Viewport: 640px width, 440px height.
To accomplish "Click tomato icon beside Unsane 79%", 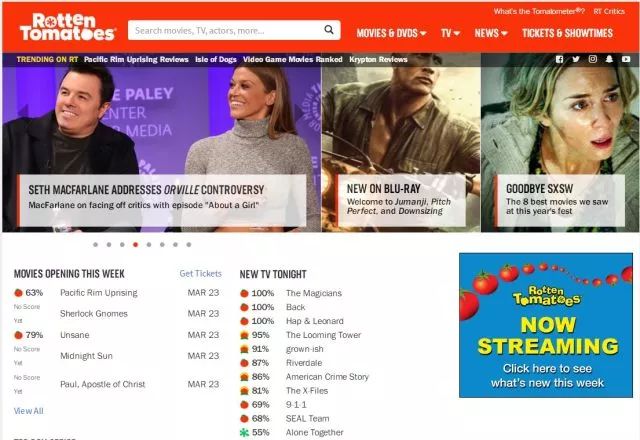I will 18,335.
